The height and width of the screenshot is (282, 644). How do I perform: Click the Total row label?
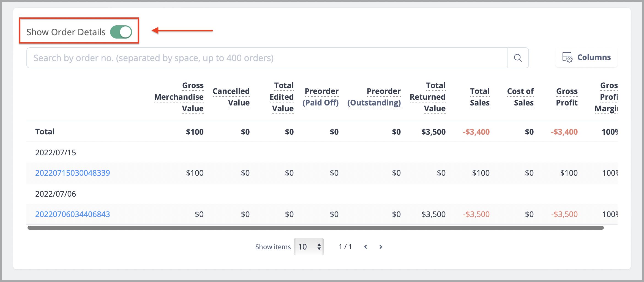point(45,132)
